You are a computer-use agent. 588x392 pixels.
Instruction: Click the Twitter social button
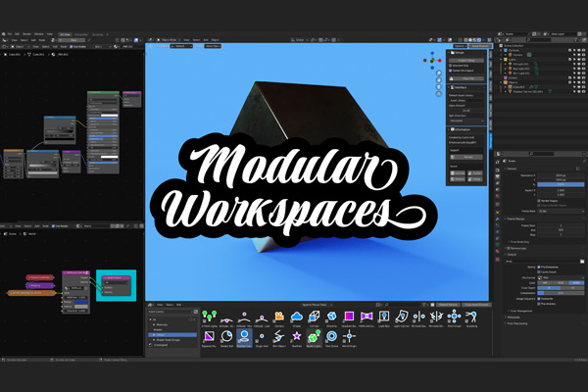475,173
